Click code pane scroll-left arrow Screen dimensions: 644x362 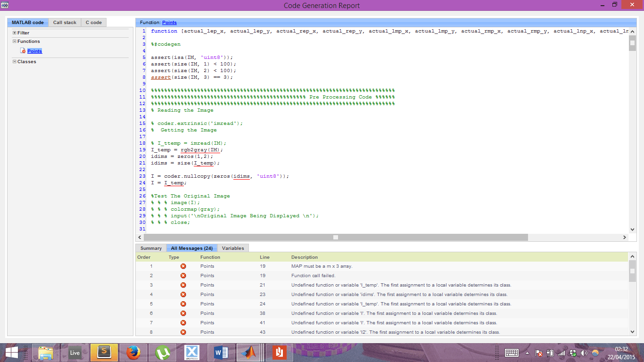(x=140, y=238)
